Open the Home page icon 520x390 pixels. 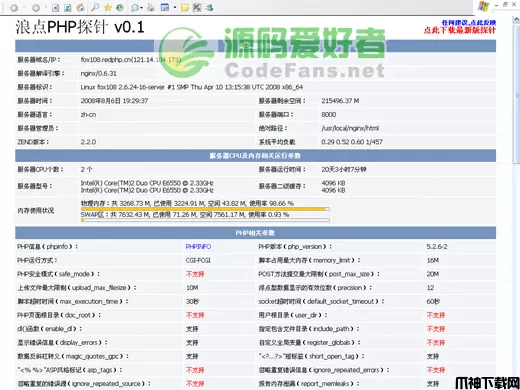[80, 7]
